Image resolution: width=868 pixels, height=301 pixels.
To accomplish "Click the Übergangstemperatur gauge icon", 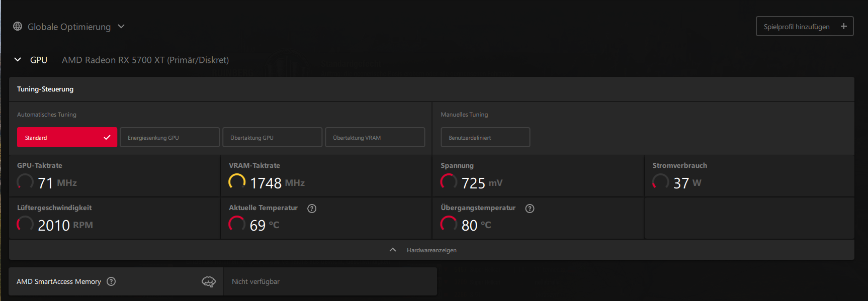I will click(449, 224).
